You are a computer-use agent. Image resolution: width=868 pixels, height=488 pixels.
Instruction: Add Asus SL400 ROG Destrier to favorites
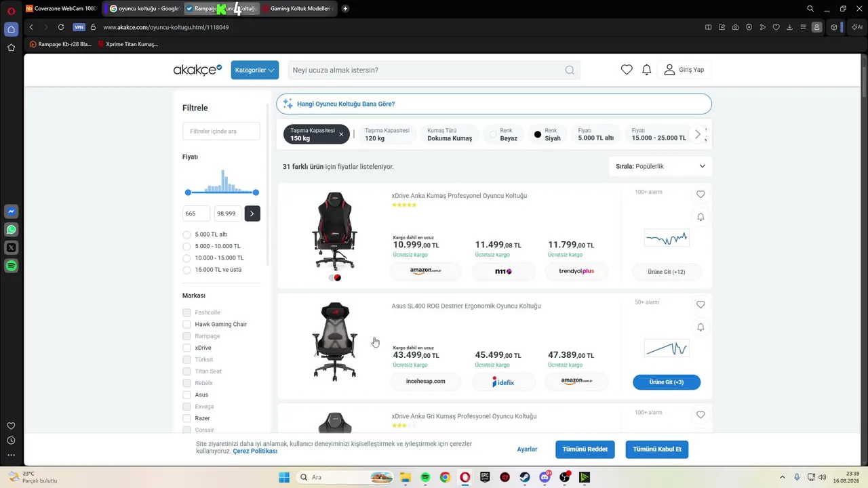point(701,305)
